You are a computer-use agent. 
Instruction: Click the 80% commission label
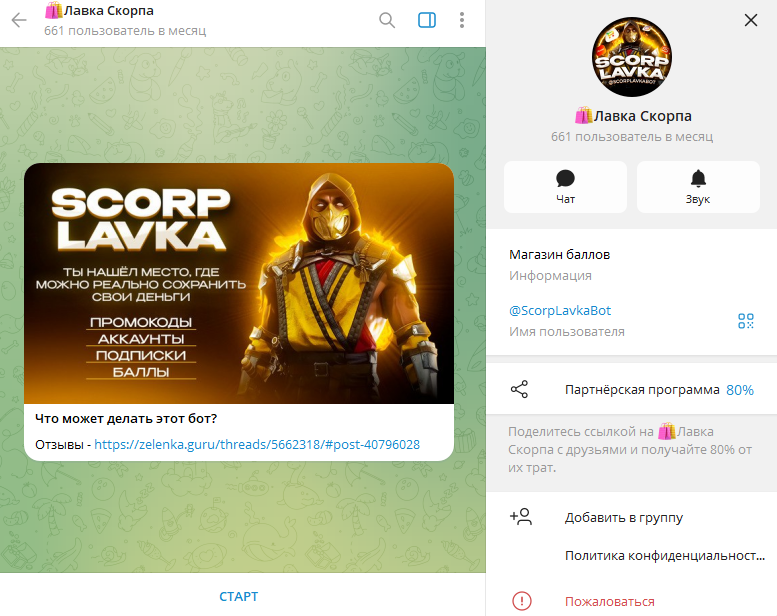[x=740, y=391]
